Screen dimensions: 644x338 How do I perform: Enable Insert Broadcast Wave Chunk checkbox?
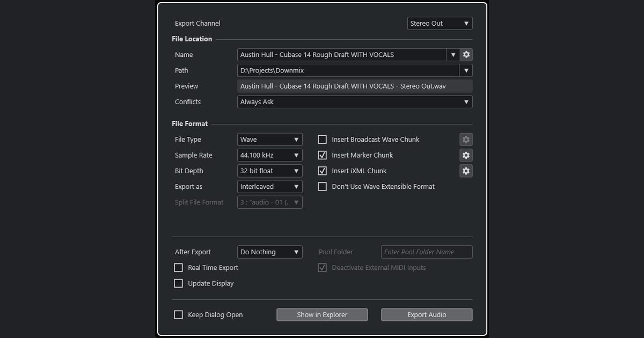[x=323, y=139]
